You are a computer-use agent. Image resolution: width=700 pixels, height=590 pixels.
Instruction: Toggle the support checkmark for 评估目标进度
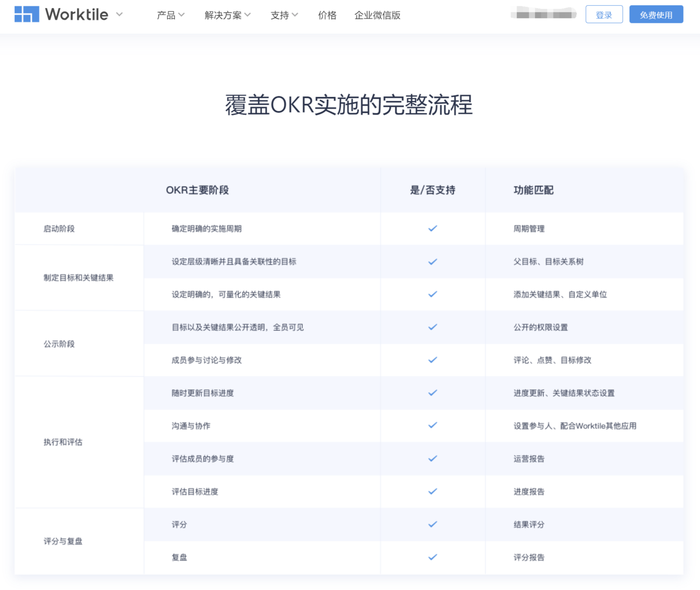(x=432, y=491)
